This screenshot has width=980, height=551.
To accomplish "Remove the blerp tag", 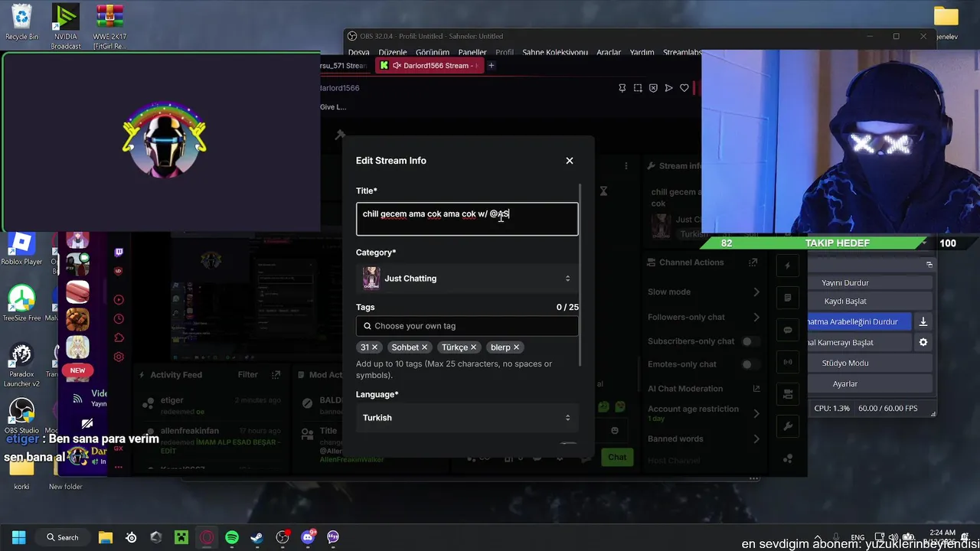I will pyautogui.click(x=516, y=347).
